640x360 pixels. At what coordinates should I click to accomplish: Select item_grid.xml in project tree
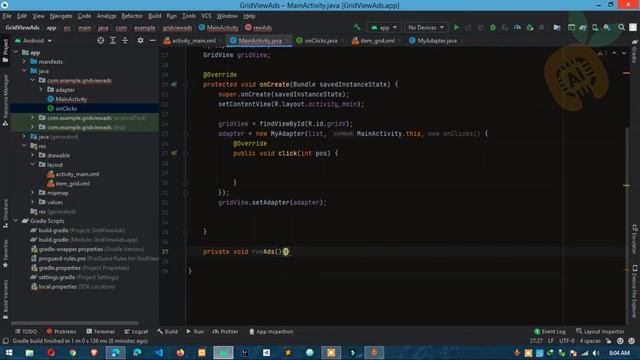(72, 183)
